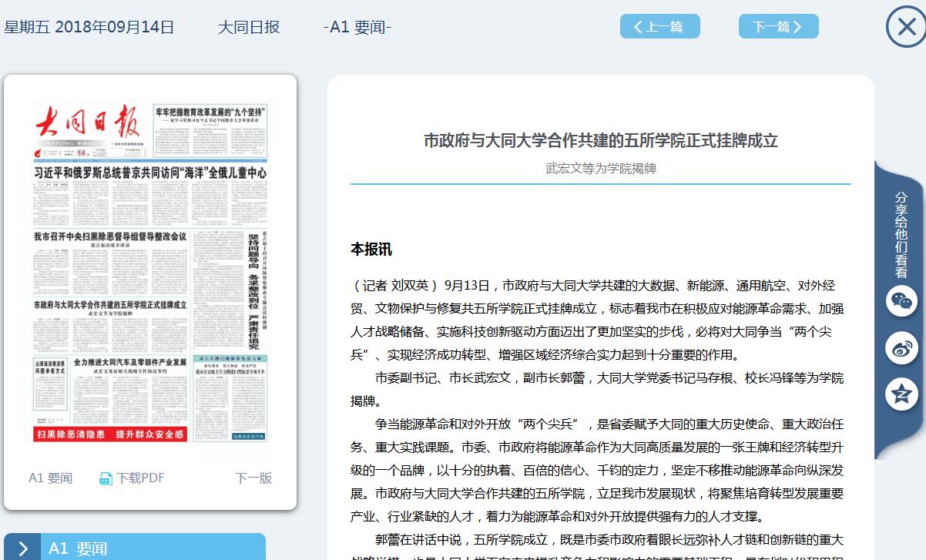
Task: Close the article viewer with the X
Action: 906,28
